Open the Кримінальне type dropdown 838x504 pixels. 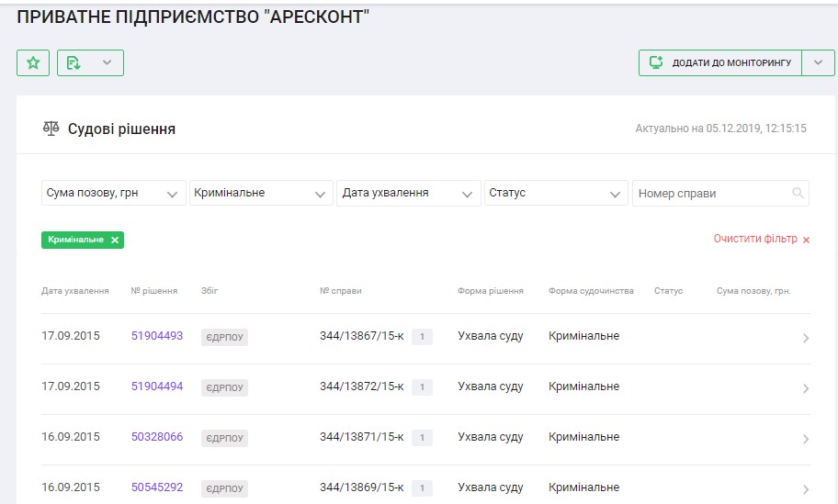(260, 193)
